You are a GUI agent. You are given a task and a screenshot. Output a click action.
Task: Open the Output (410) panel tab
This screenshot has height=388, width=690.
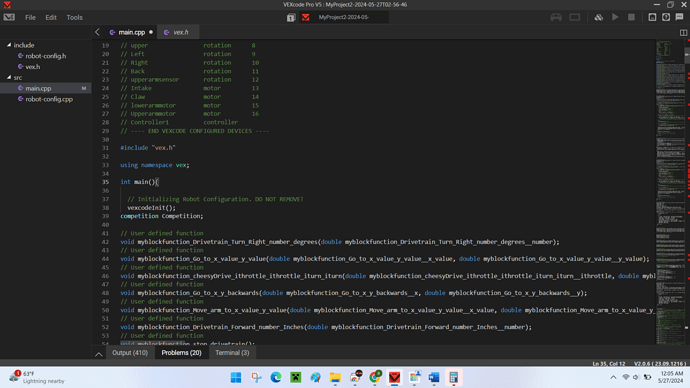(130, 353)
